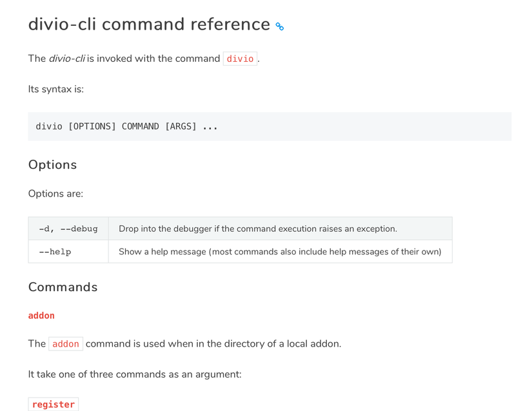Click the inline 'addon' code in the paragraph
Image resolution: width=532 pixels, height=411 pixels.
[x=66, y=344]
